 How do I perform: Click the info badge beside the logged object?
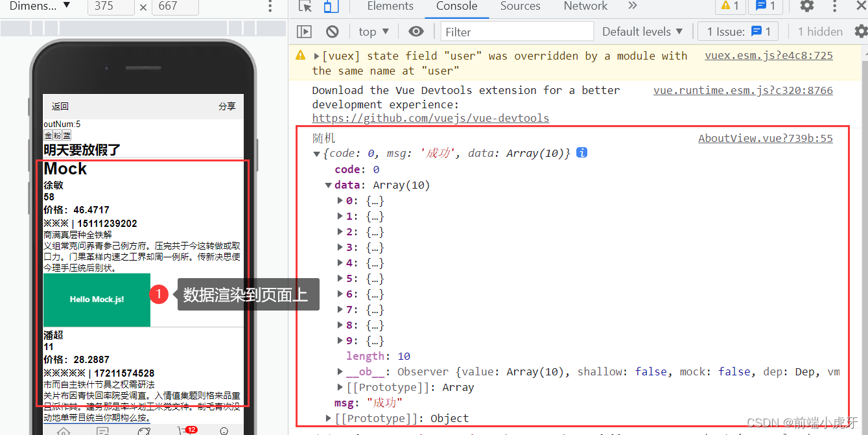tap(581, 153)
